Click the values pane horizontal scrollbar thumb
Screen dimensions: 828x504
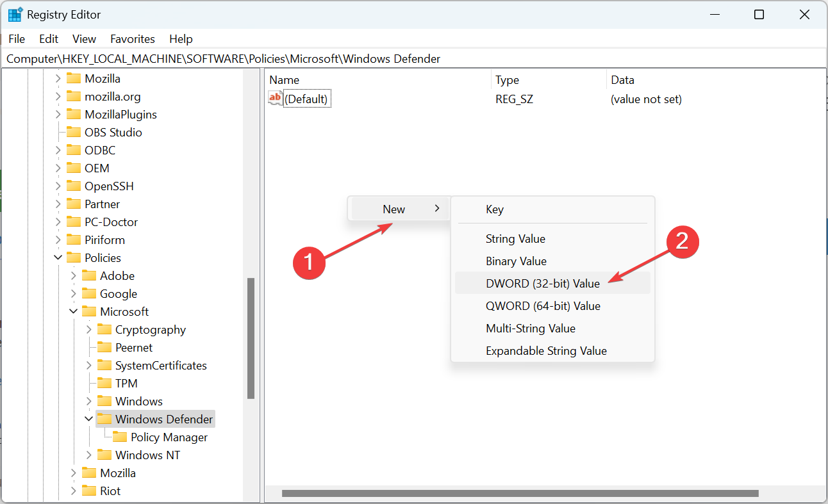[x=520, y=493]
